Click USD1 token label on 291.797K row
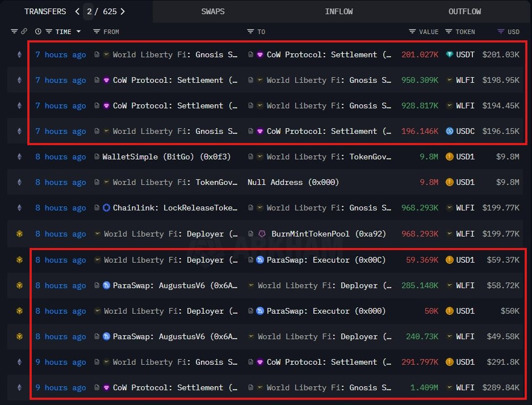Viewport: 532px width, 405px height. click(x=465, y=362)
